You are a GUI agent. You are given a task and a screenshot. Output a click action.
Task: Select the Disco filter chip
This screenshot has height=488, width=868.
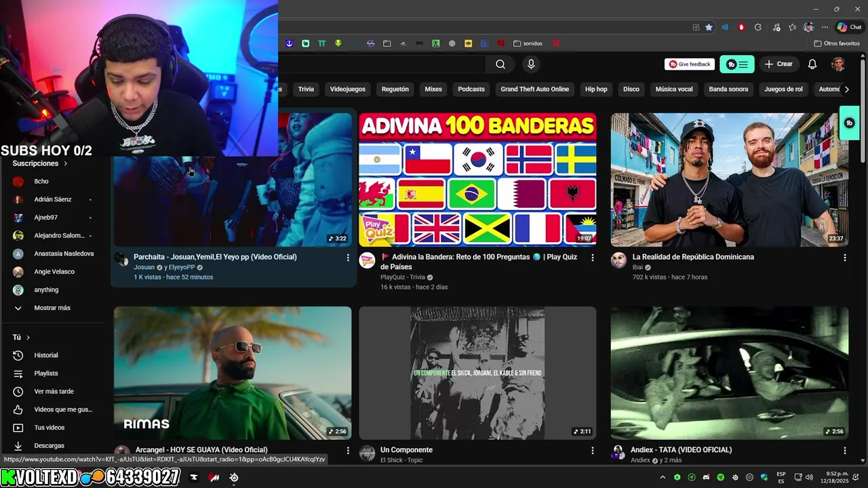click(631, 89)
